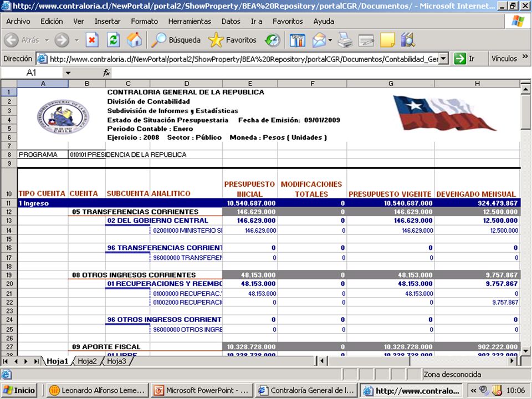Open the Ayuda menu

323,22
